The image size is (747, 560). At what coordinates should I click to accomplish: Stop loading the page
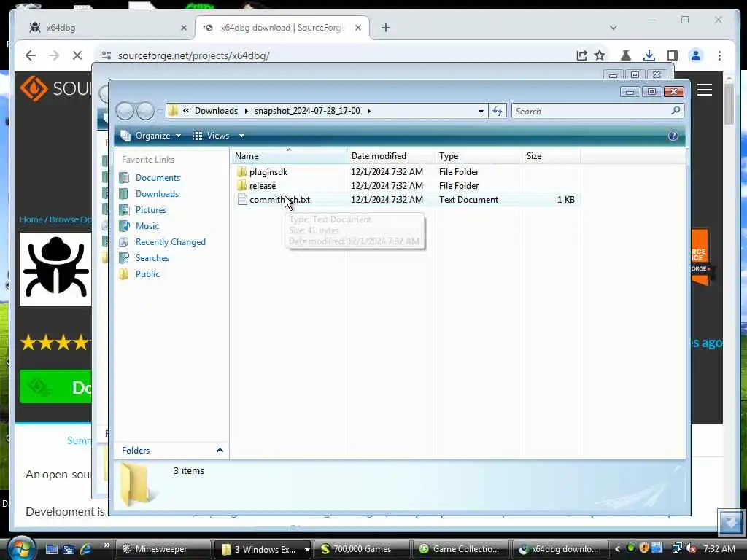77,55
